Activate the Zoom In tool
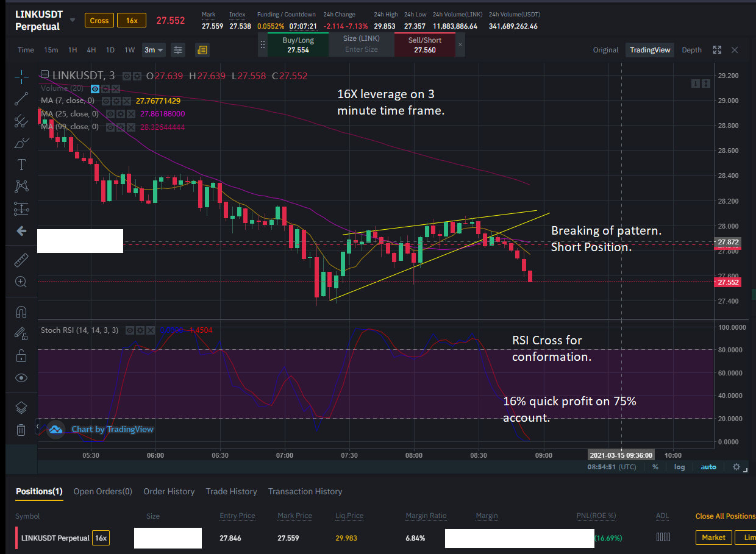Viewport: 756px width, 554px height. (x=21, y=282)
